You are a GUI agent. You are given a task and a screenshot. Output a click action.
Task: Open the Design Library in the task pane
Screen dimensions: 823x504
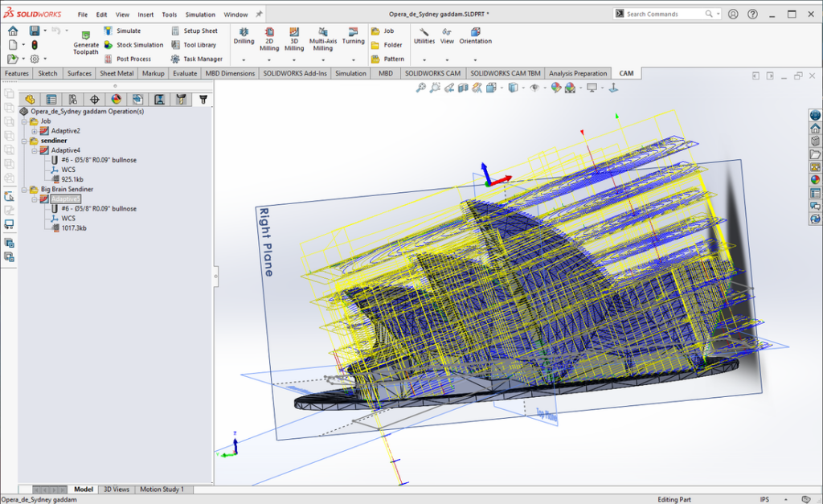(x=815, y=141)
